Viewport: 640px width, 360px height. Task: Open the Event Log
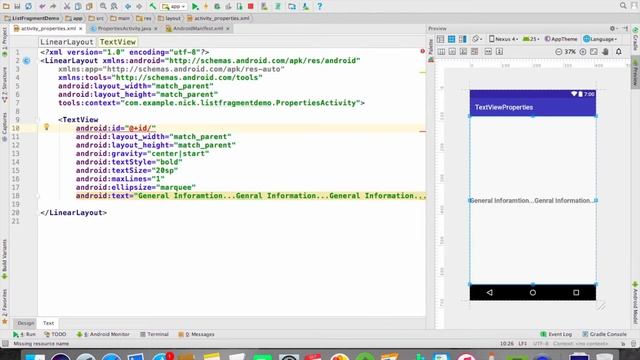[x=556, y=334]
